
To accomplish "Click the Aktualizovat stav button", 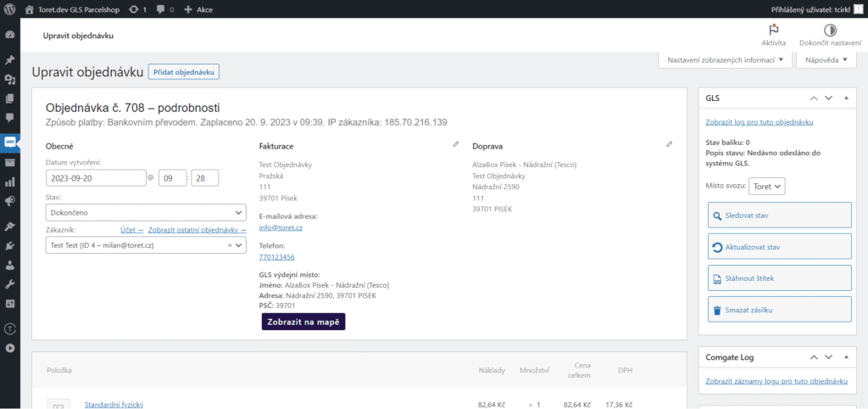I will 780,247.
